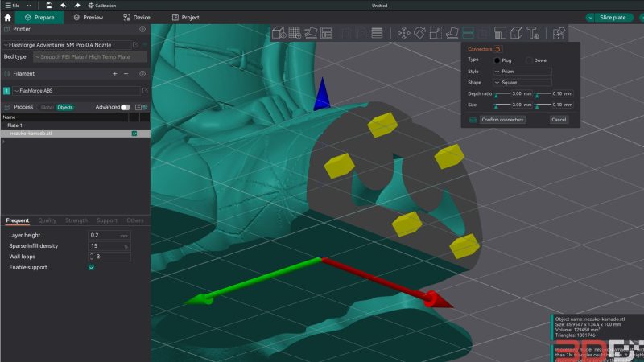This screenshot has height=362, width=644.
Task: Switch to the Device tab
Action: click(137, 17)
